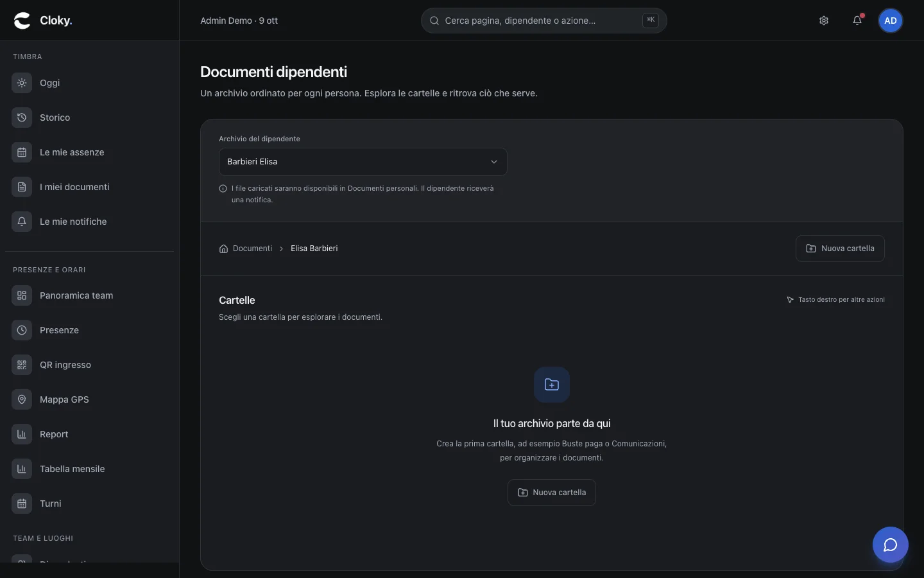Click the Turni calendar icon
This screenshot has height=578, width=924.
(22, 504)
